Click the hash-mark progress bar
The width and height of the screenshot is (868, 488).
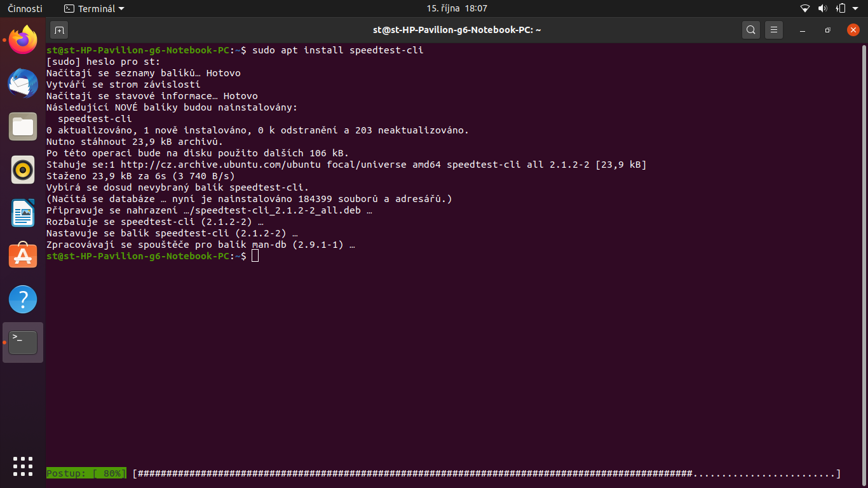point(487,474)
